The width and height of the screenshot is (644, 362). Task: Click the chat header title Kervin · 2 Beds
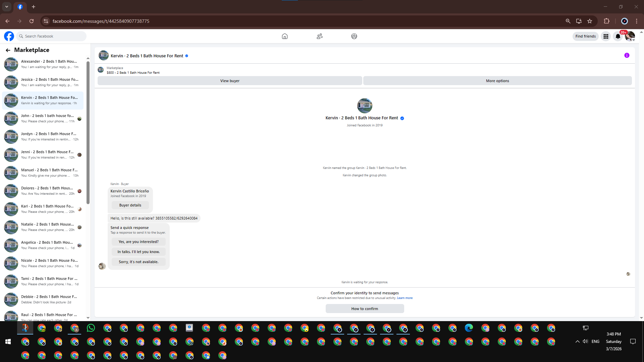coord(147,56)
